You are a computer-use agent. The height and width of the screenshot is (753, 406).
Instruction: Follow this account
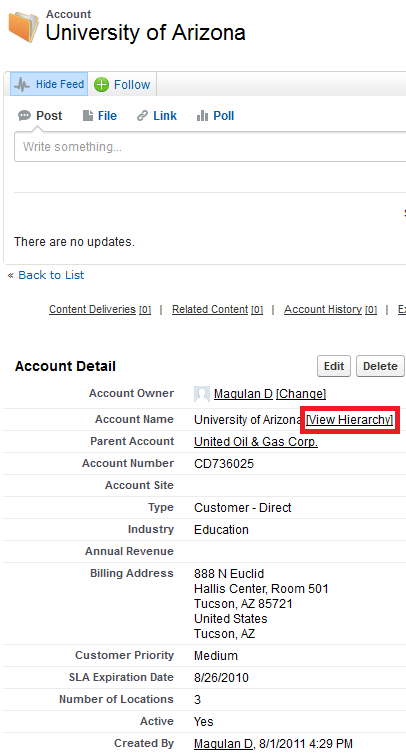coord(122,85)
